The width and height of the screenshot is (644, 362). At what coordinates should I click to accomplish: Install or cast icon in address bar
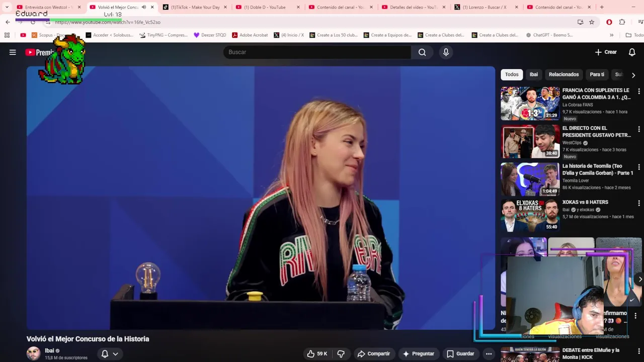click(580, 22)
